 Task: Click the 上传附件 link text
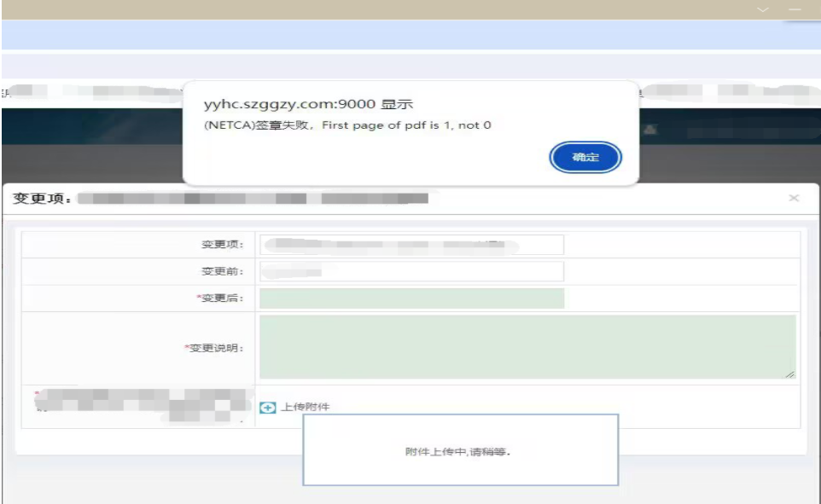pyautogui.click(x=305, y=408)
